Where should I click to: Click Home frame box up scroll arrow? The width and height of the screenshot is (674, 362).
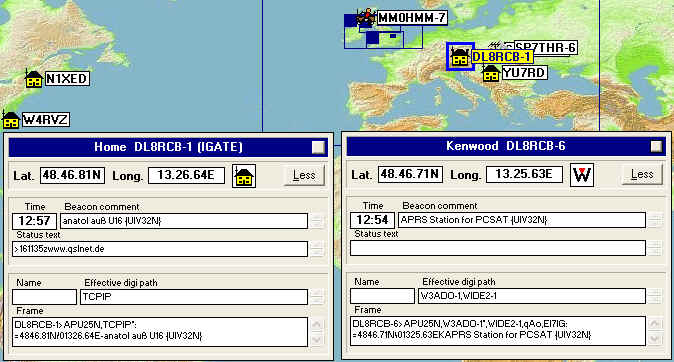tap(317, 325)
